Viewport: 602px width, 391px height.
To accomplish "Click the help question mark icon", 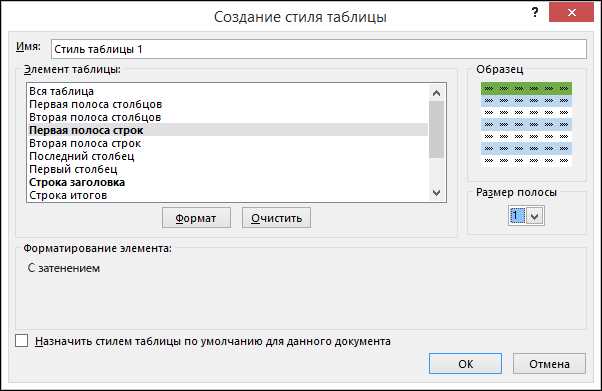I will tap(535, 13).
